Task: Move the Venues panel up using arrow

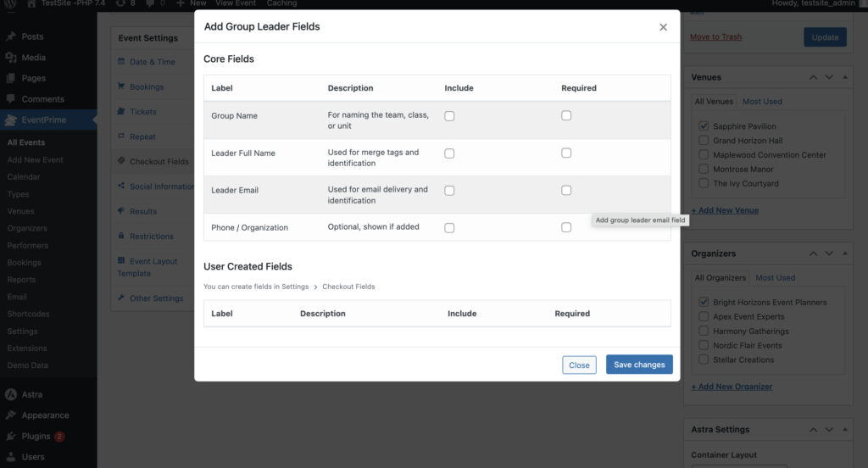Action: point(814,77)
